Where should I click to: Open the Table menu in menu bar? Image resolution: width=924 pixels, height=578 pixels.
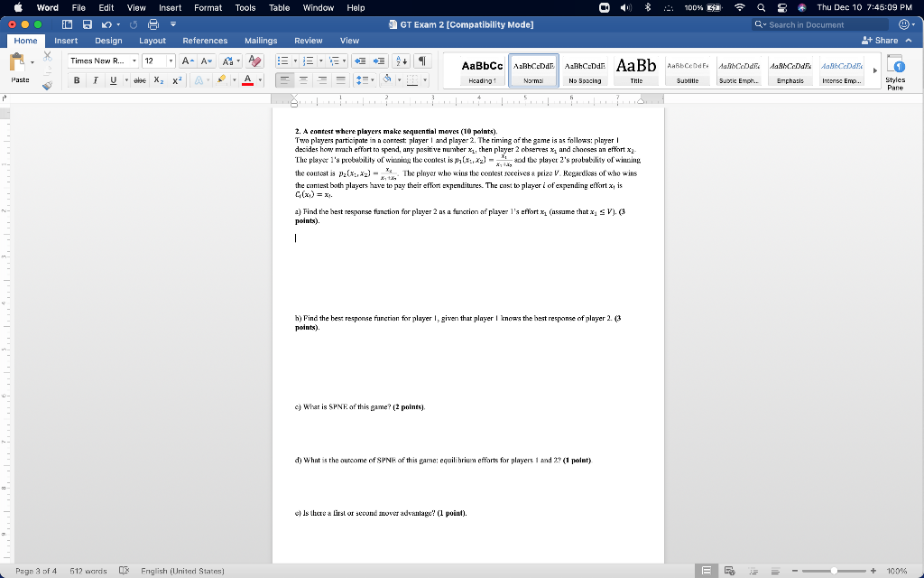click(280, 7)
